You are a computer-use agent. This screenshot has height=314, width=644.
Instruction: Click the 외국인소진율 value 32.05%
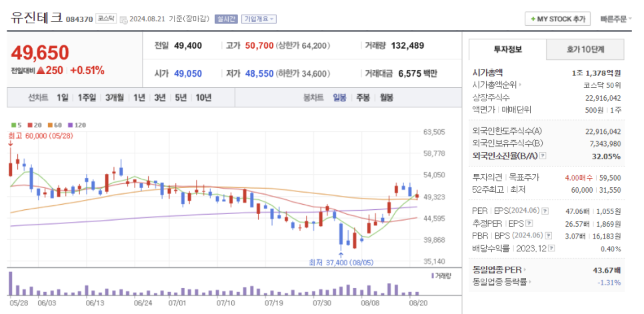(x=607, y=156)
